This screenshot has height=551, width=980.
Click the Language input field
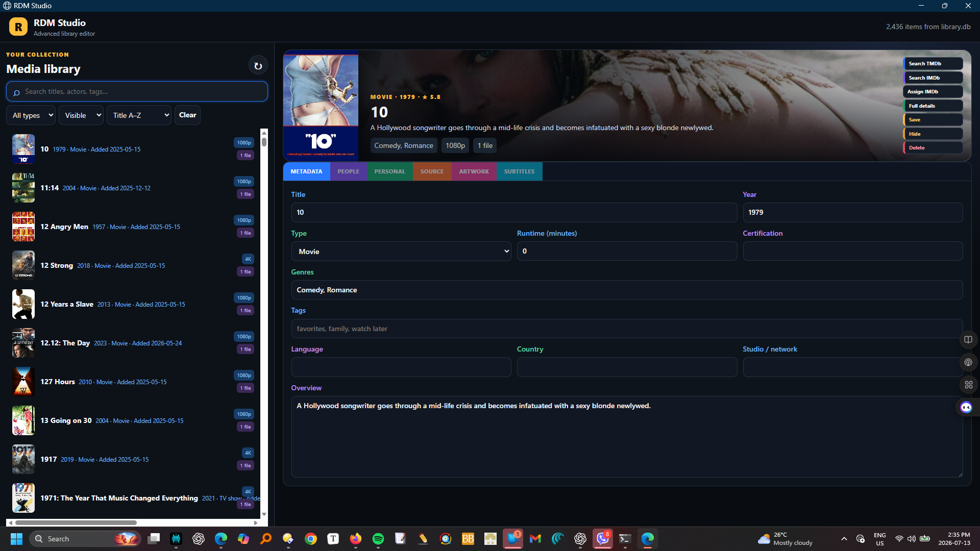click(x=401, y=367)
